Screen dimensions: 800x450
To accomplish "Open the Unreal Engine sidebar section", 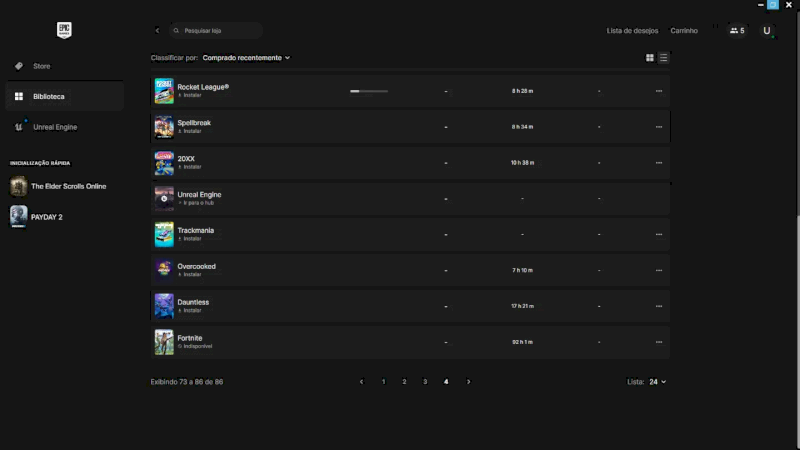I will coord(54,127).
